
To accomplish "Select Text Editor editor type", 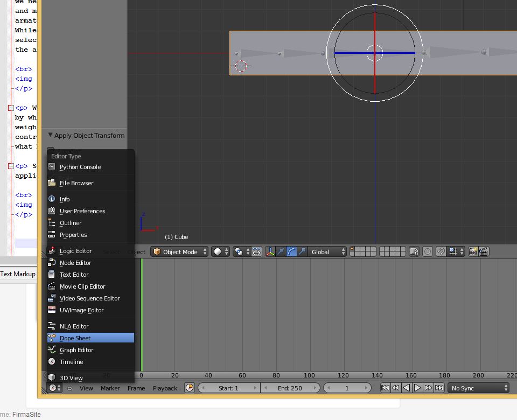I will tap(90, 275).
